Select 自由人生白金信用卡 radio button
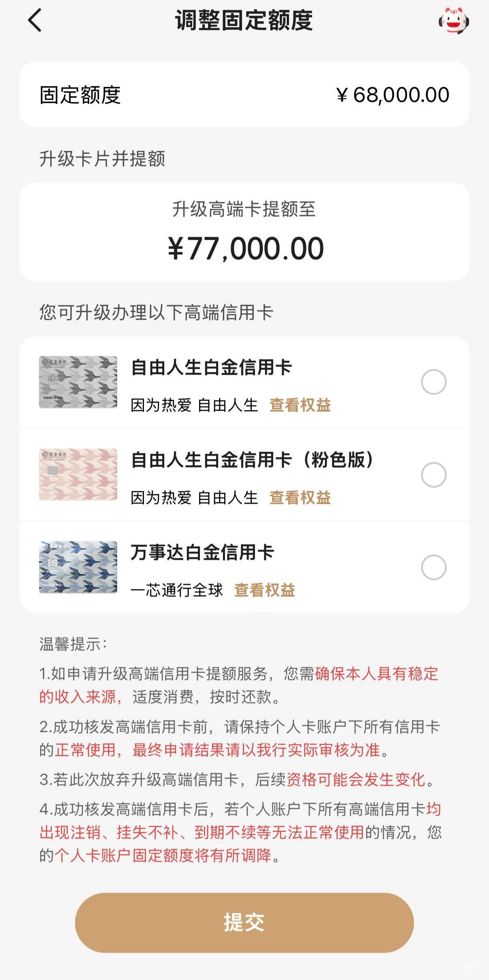The height and width of the screenshot is (980, 489). pos(433,382)
